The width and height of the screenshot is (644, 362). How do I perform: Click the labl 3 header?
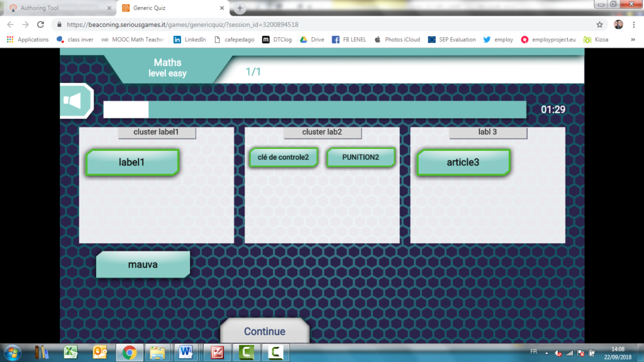(x=488, y=132)
